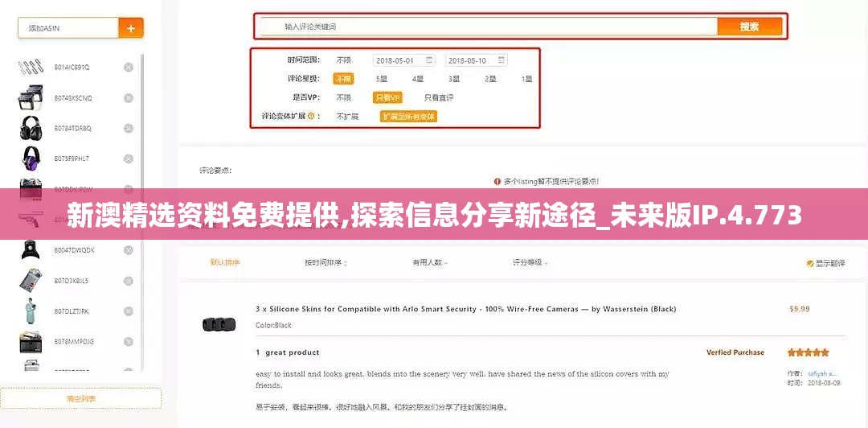Open the end date field 2018-08-10
The image size is (868, 428).
[x=476, y=60]
